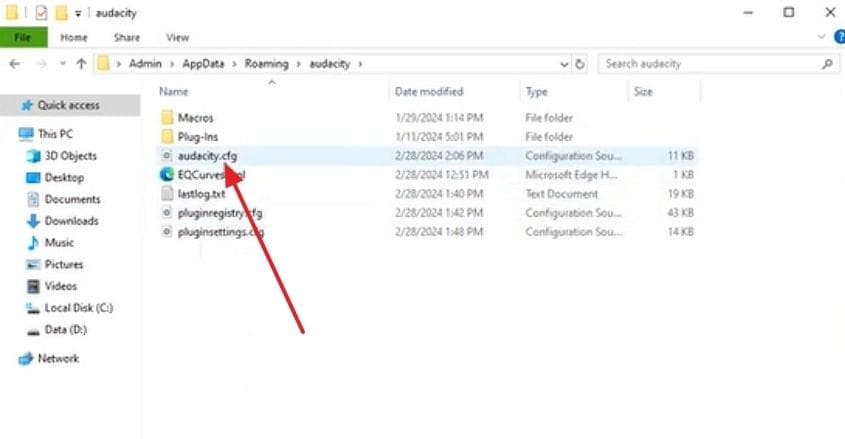
Task: Click the lastlog.txt file name
Action: tap(202, 193)
